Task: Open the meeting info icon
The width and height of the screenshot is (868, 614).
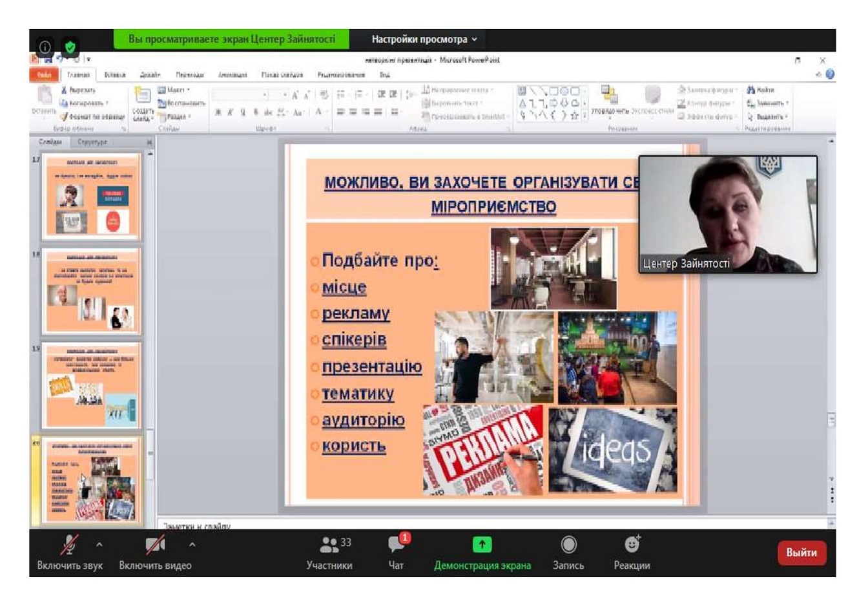Action: [x=45, y=47]
